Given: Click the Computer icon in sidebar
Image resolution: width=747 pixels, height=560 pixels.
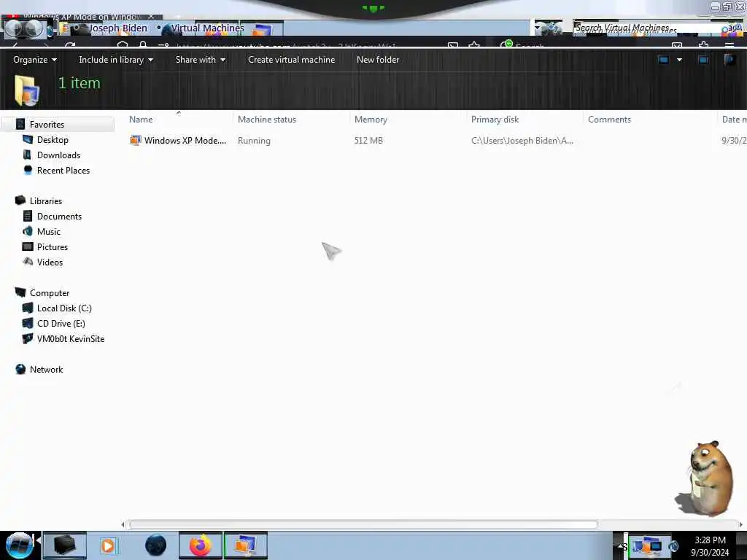Looking at the screenshot, I should 20,292.
